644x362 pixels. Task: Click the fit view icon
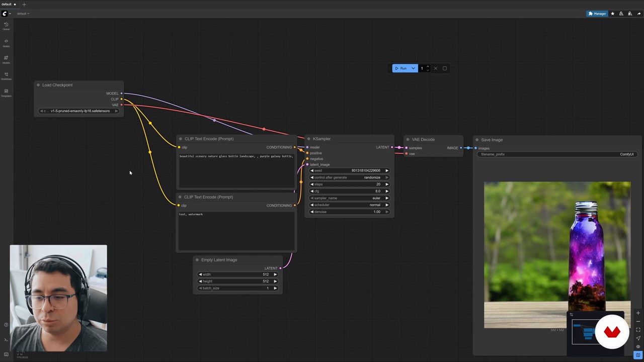(638, 330)
